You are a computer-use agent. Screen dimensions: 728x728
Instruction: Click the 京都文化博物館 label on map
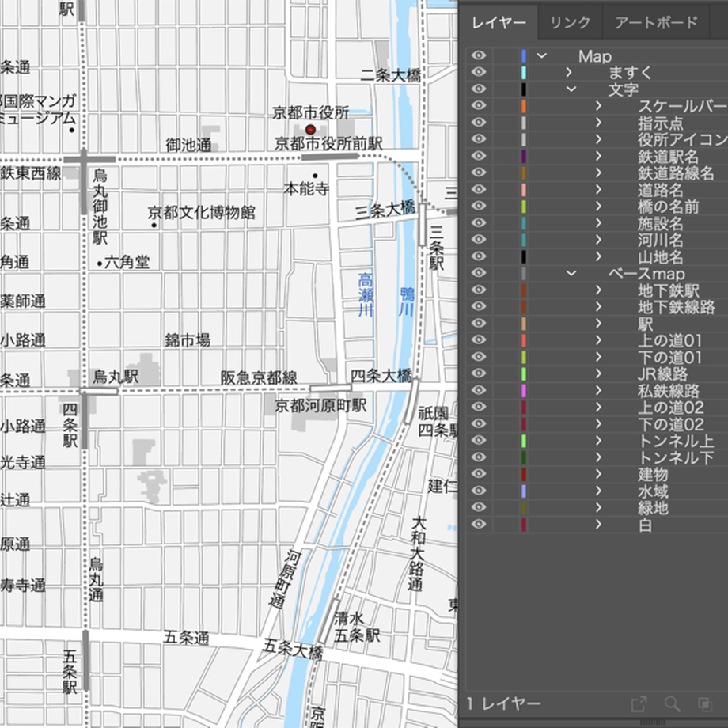point(202,212)
